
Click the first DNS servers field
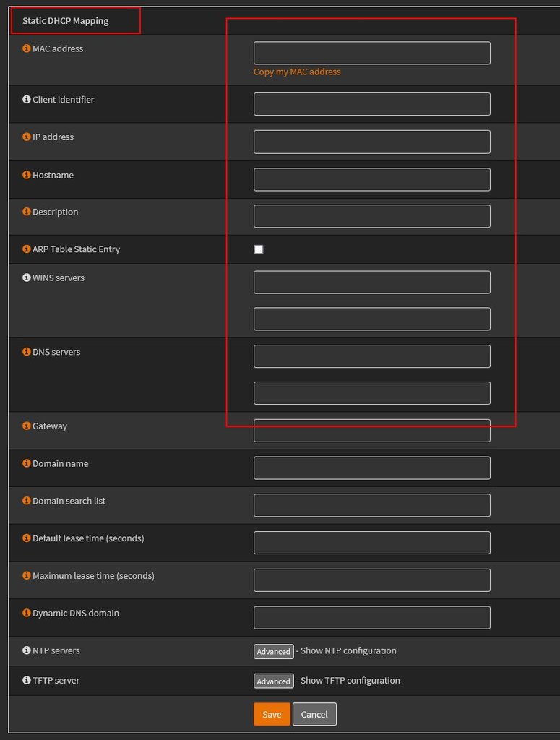click(371, 356)
